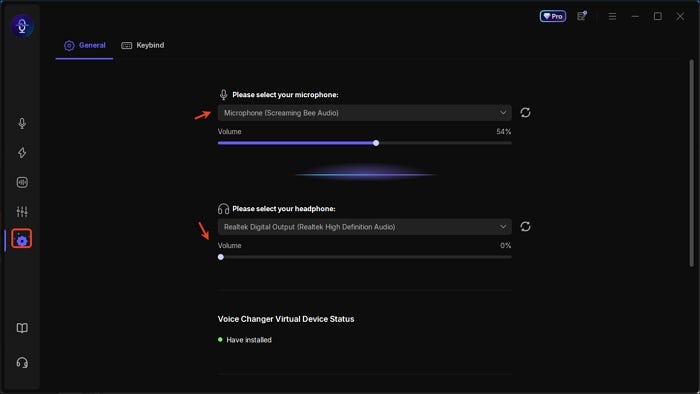The height and width of the screenshot is (394, 700).
Task: Click the microphone volume slider handle
Action: point(376,143)
